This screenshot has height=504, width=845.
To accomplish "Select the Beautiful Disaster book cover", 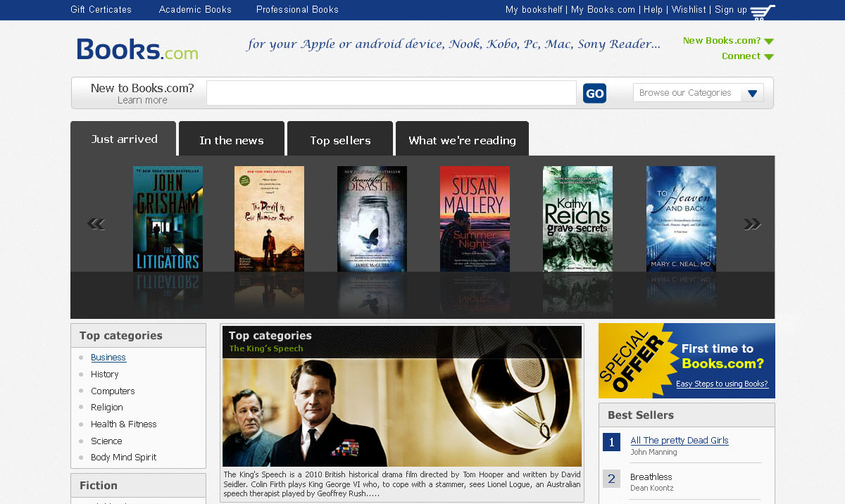I will (372, 219).
